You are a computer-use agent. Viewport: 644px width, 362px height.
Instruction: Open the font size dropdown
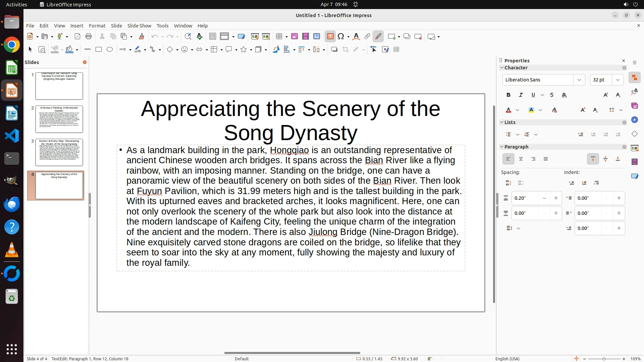[x=618, y=80]
